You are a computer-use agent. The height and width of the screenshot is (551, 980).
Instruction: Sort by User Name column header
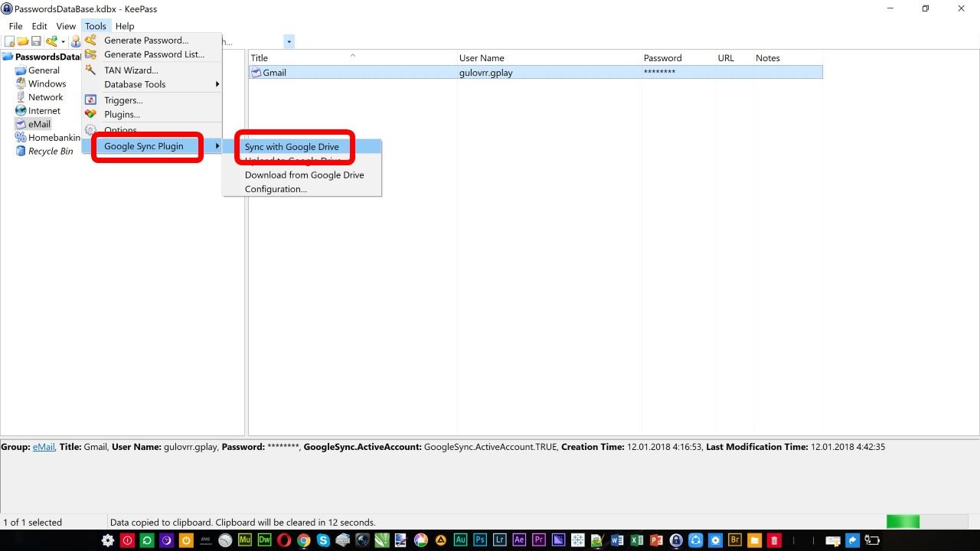549,58
